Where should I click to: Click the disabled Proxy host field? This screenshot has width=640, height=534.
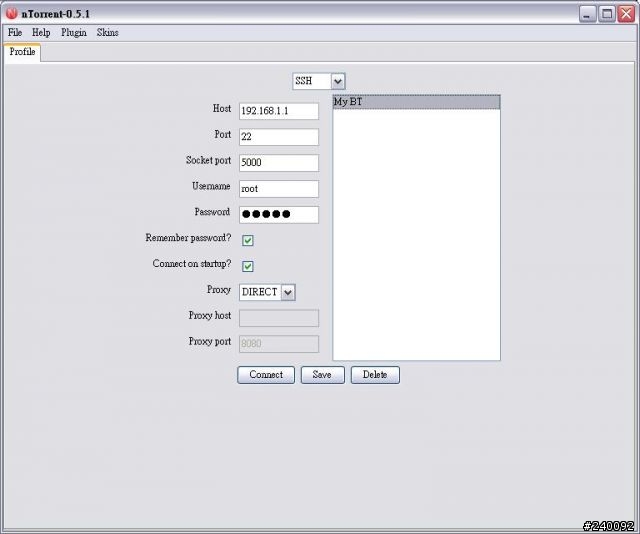pyautogui.click(x=279, y=318)
